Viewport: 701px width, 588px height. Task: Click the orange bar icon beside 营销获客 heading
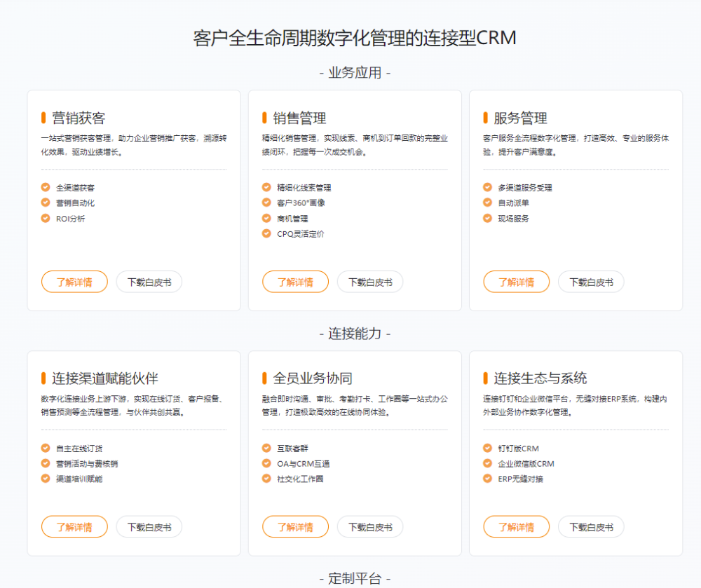click(x=44, y=118)
